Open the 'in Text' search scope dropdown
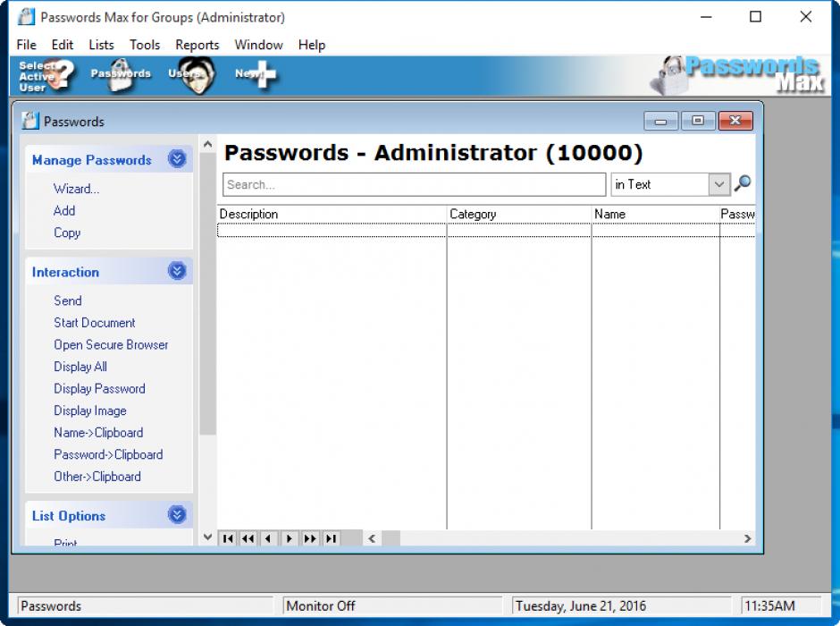This screenshot has width=840, height=626. 719,184
